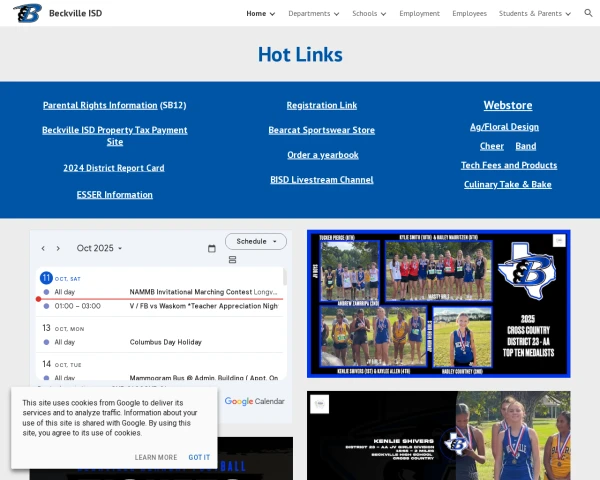Expand the Schools menu chevron
Screen dimensions: 600x480
383,14
